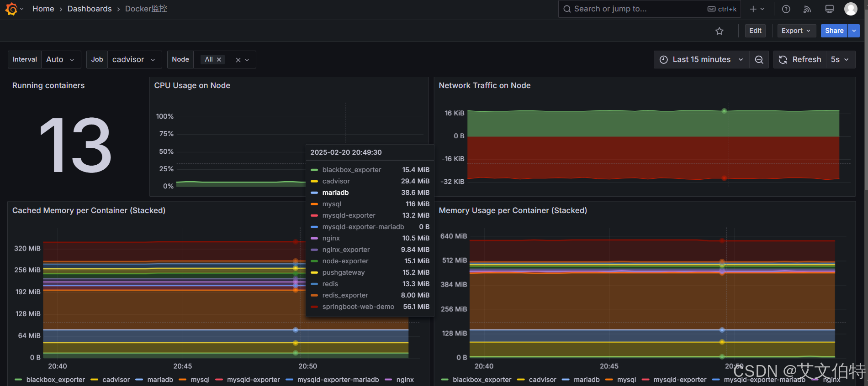Click the search magnifier icon
This screenshot has height=386, width=868.
click(x=567, y=9)
